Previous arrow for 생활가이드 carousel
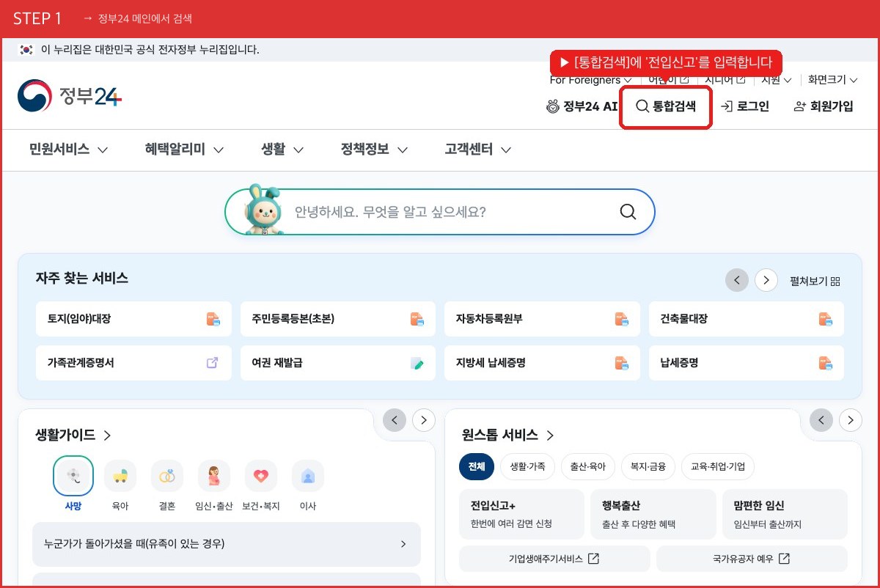Screen dimensions: 880x588 point(395,420)
